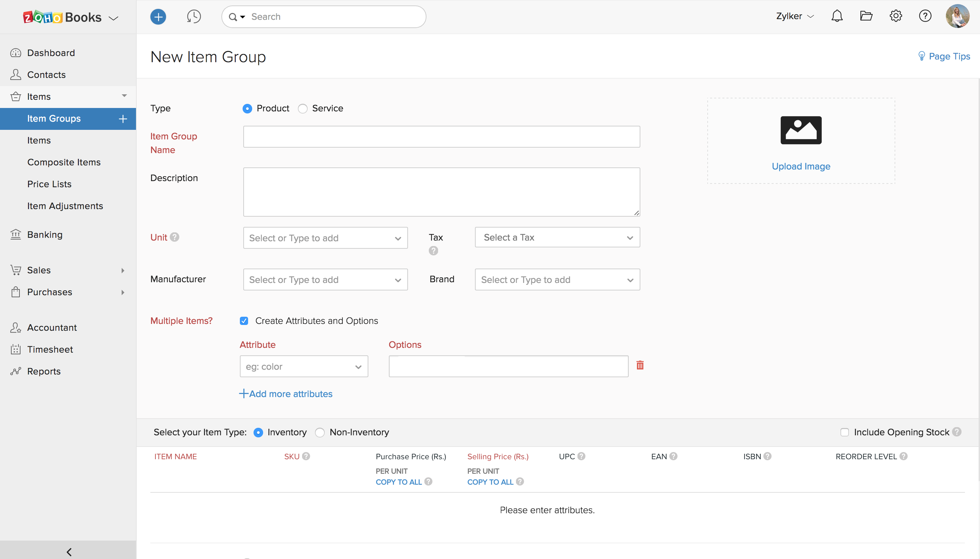Click the recent activities clock icon
Image resolution: width=980 pixels, height=559 pixels.
pos(193,16)
